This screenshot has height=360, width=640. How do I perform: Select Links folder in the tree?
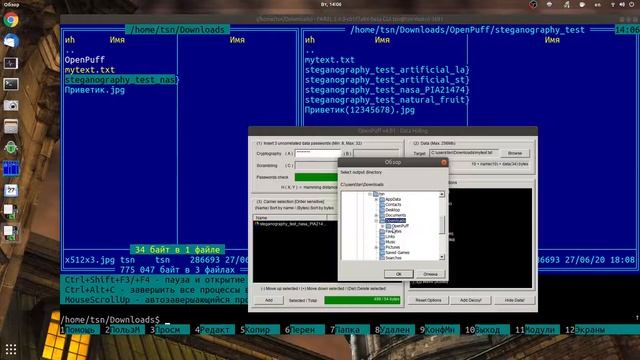390,236
